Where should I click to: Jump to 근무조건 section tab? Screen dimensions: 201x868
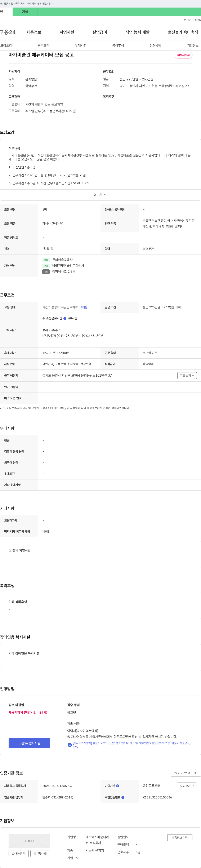pos(43,45)
